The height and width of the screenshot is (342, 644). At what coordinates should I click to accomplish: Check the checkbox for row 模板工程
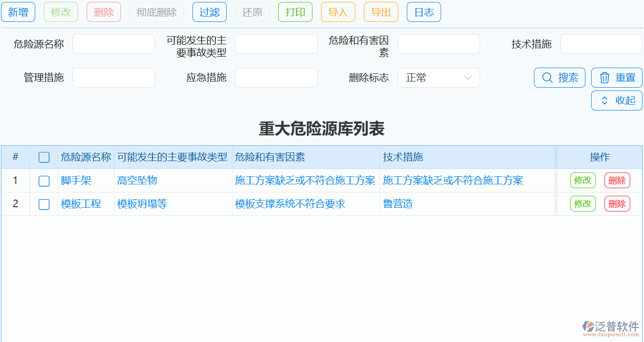click(44, 203)
